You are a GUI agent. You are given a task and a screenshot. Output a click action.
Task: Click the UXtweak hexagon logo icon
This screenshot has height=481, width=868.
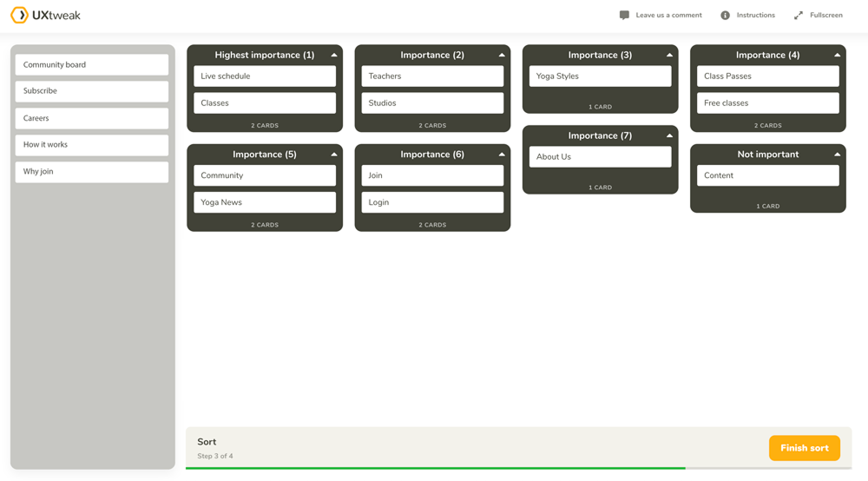click(19, 16)
